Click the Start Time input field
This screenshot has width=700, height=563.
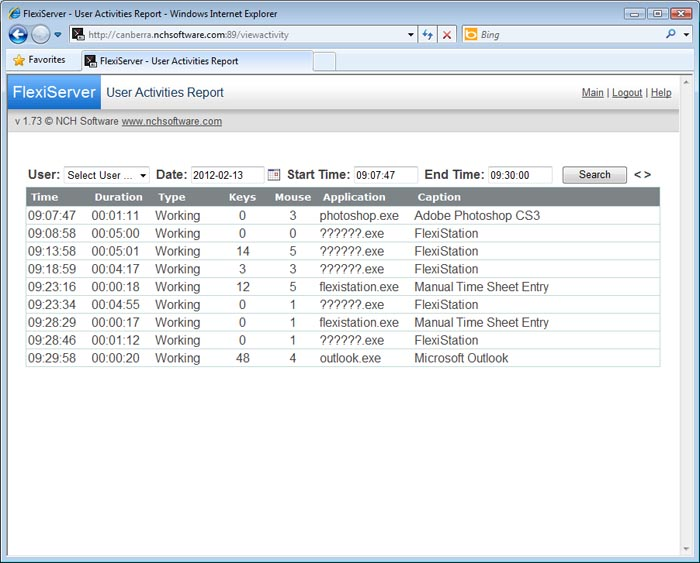click(386, 175)
